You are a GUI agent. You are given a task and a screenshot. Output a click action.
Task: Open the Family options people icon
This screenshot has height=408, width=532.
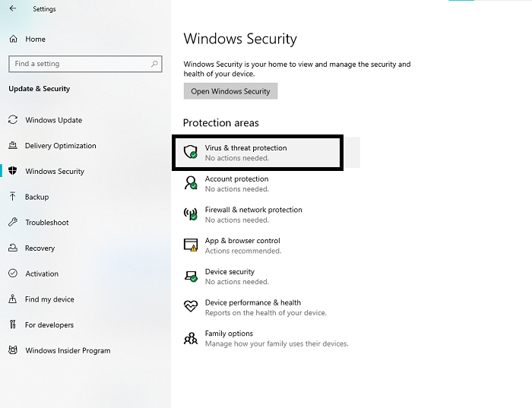(x=191, y=338)
